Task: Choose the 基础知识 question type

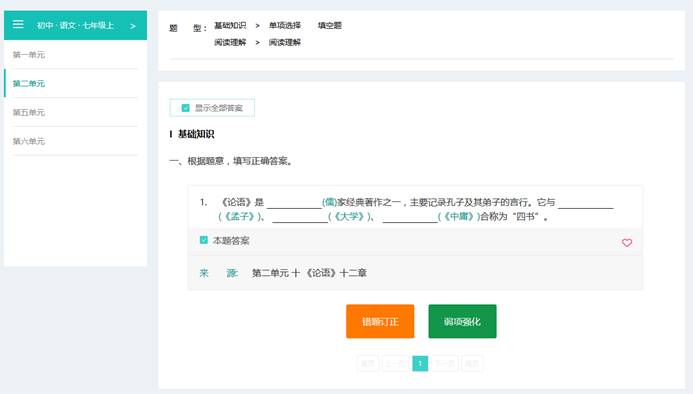Action: pos(230,26)
